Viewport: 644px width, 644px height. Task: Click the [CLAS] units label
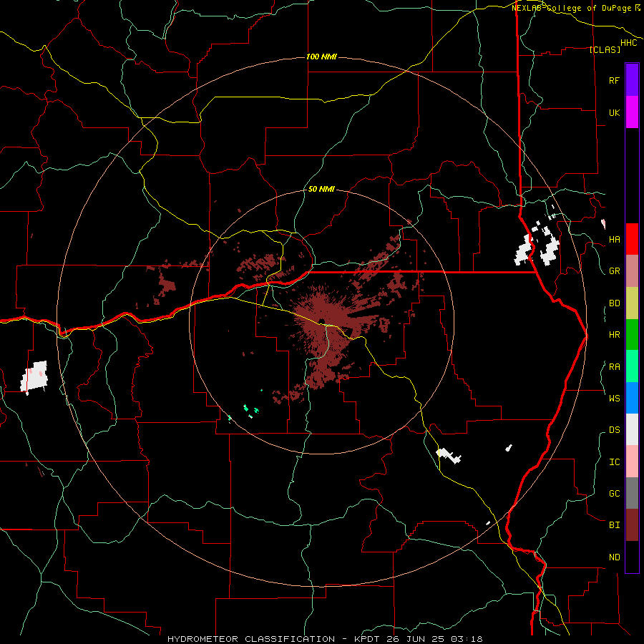tap(605, 49)
